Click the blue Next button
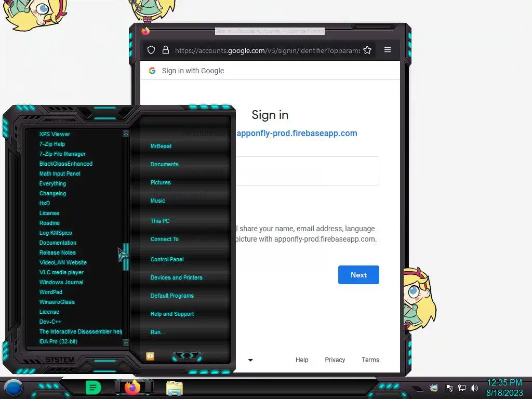 [x=358, y=275]
